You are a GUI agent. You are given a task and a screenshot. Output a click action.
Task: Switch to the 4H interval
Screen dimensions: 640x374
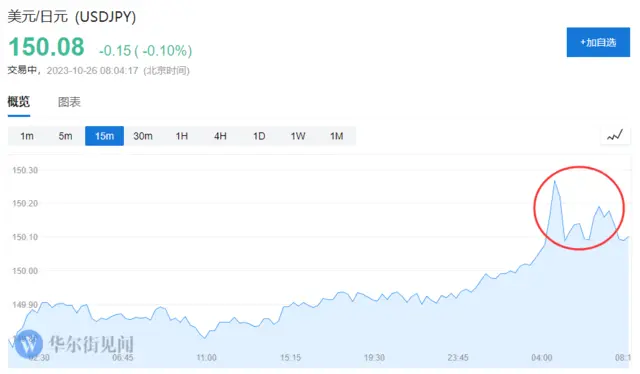coord(220,136)
